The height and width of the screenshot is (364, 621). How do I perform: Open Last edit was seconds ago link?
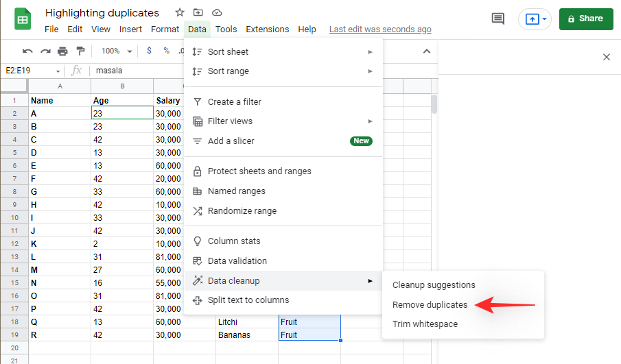380,29
